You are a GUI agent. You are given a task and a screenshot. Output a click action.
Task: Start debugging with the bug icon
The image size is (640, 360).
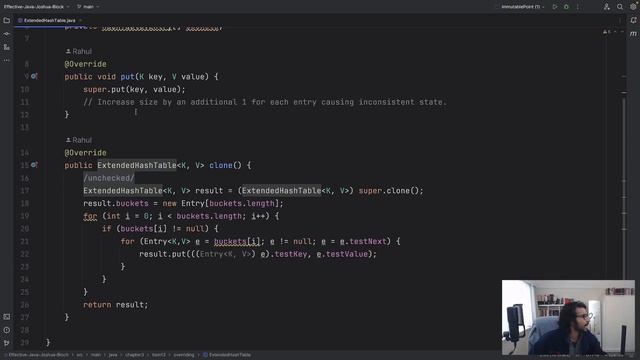[x=566, y=7]
